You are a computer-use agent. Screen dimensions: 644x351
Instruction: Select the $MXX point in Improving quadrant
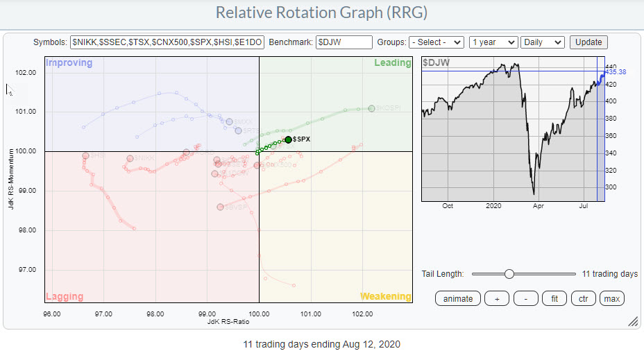click(x=229, y=121)
